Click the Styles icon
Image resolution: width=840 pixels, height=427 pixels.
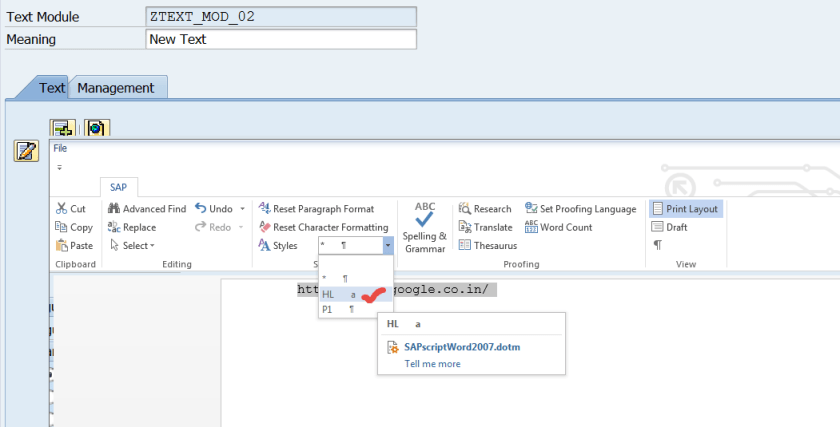coord(264,245)
